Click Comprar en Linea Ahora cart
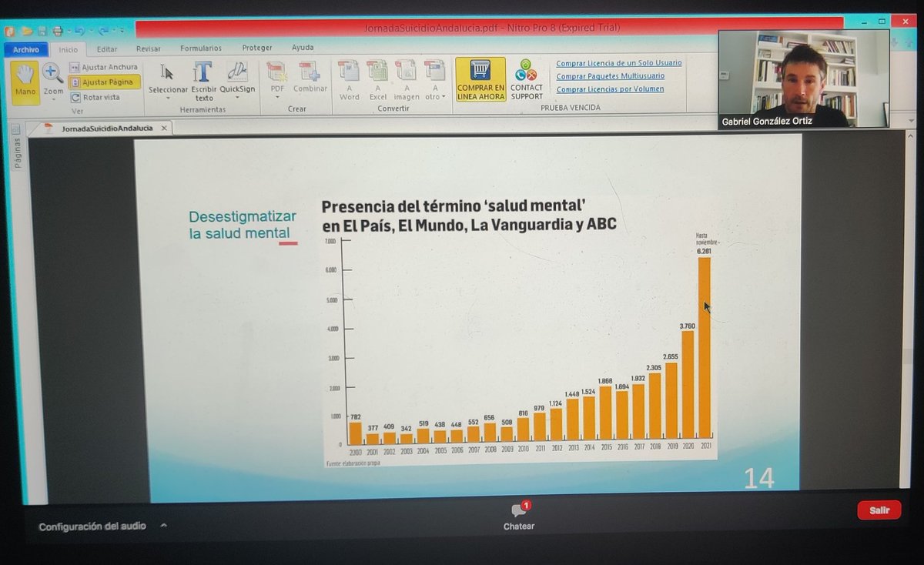Viewport: 924px width, 565px height. [x=480, y=79]
